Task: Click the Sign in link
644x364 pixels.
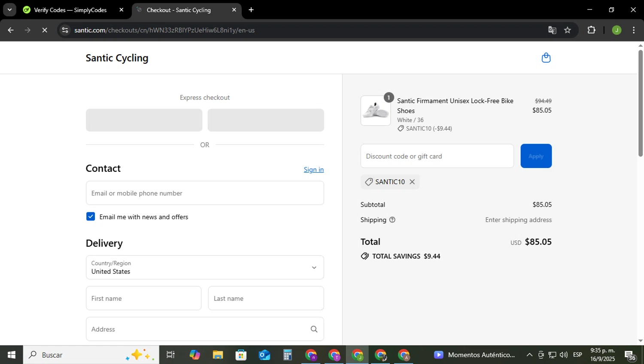Action: coord(313,169)
